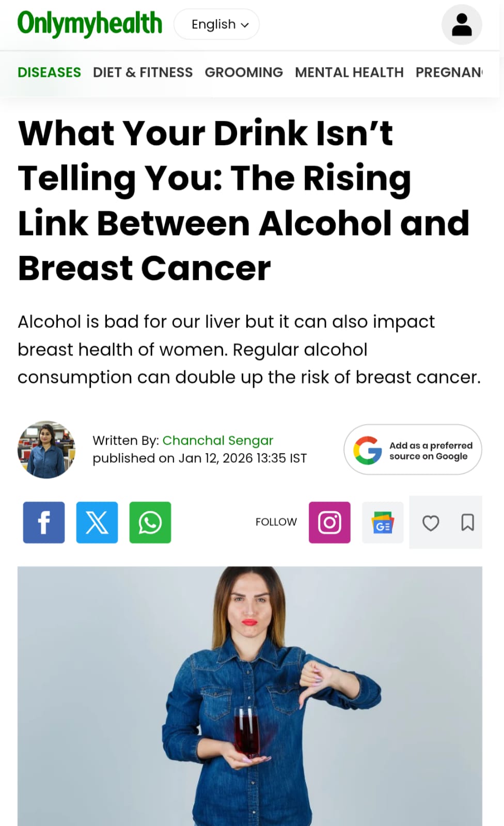Image resolution: width=504 pixels, height=826 pixels.
Task: Open the PREGNANCY menu item
Action: click(449, 72)
